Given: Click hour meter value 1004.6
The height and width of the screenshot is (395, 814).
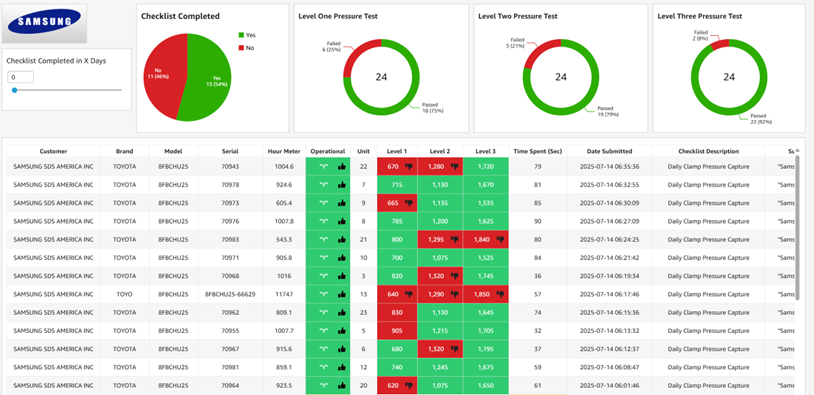Looking at the screenshot, I should click(x=284, y=167).
